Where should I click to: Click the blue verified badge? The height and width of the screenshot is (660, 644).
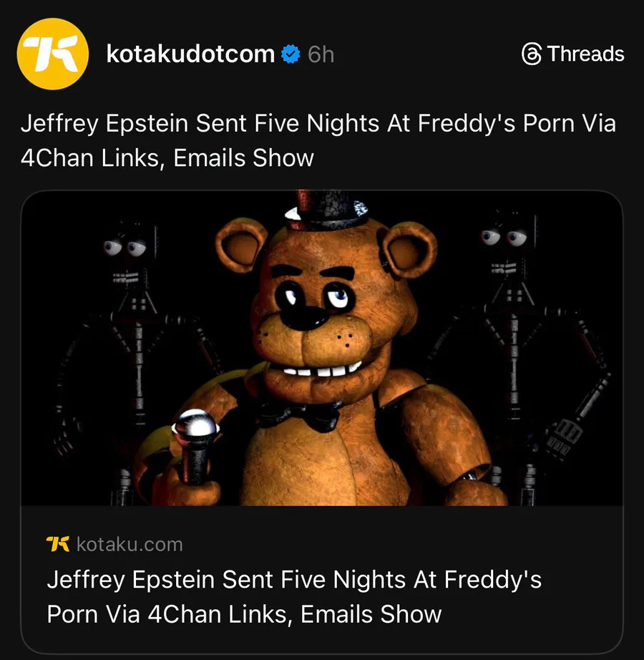point(289,54)
